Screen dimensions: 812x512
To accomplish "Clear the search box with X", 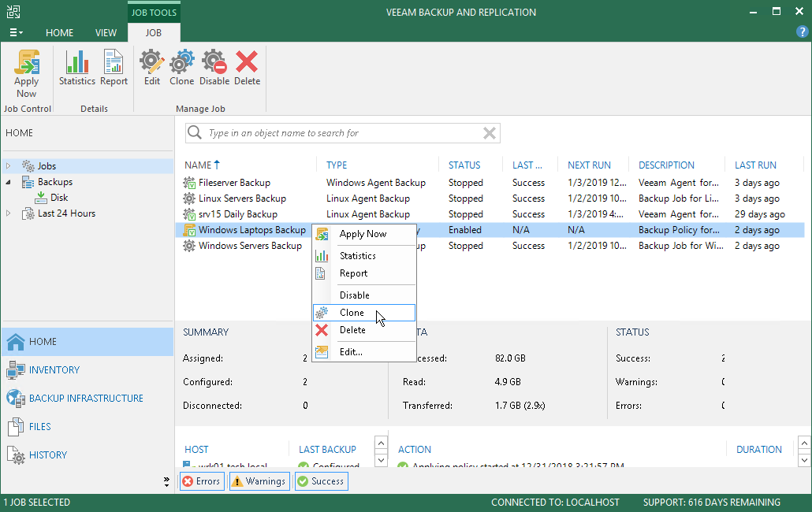I will click(x=490, y=133).
